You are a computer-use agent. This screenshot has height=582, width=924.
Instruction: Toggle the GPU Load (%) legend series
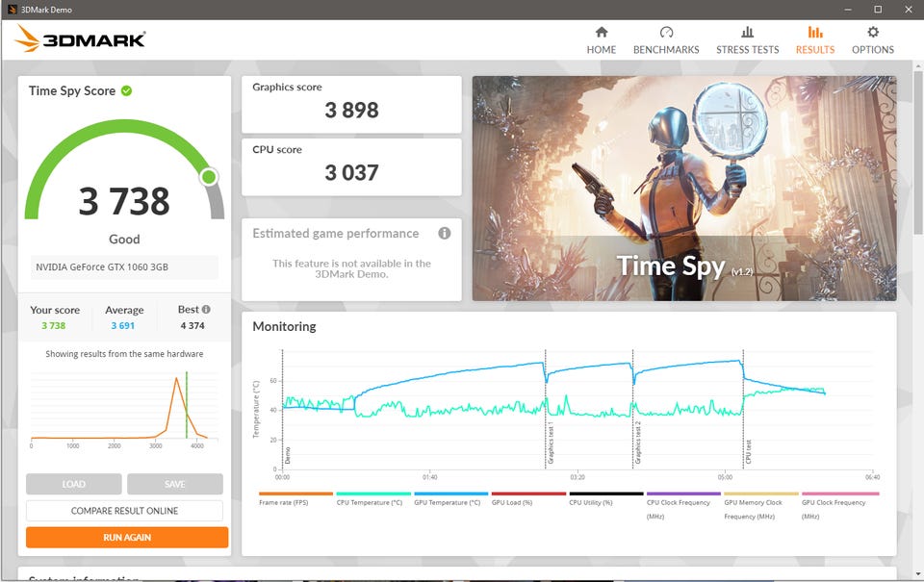[528, 499]
